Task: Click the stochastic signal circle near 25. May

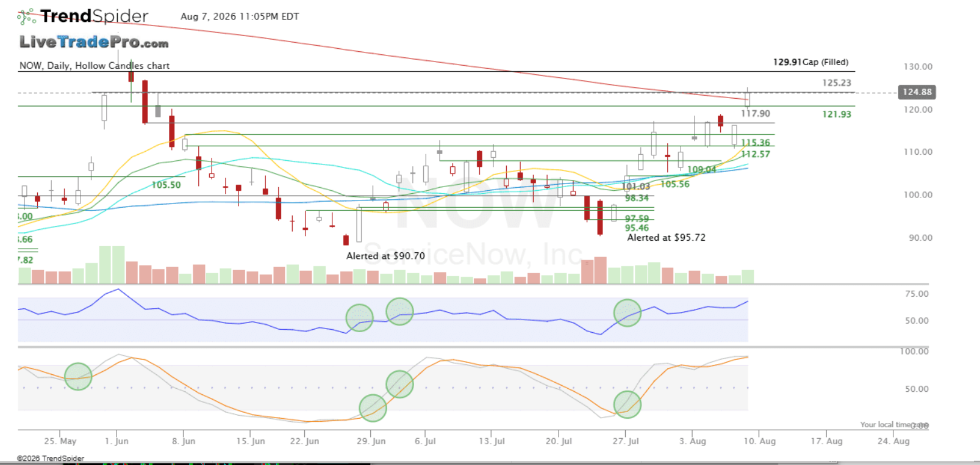Action: [x=78, y=377]
